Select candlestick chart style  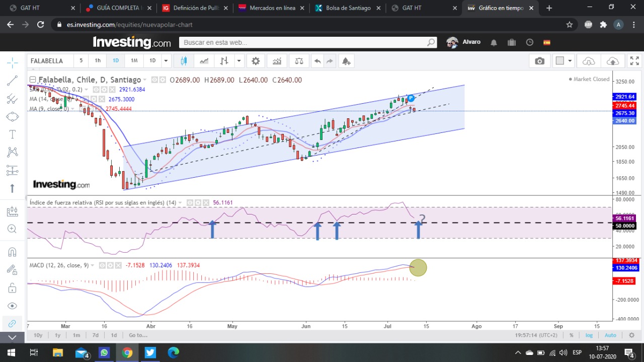pyautogui.click(x=184, y=61)
